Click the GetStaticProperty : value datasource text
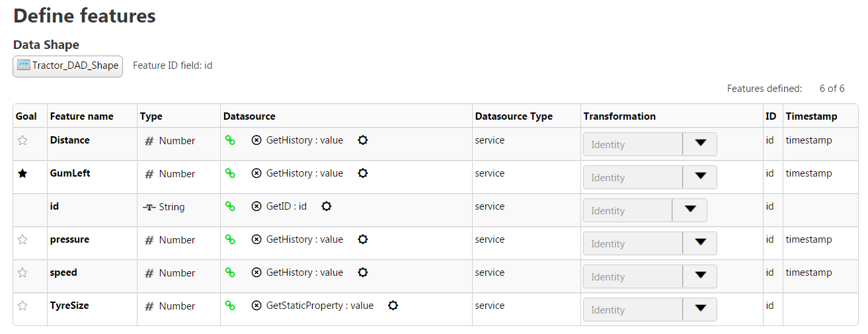 (320, 306)
